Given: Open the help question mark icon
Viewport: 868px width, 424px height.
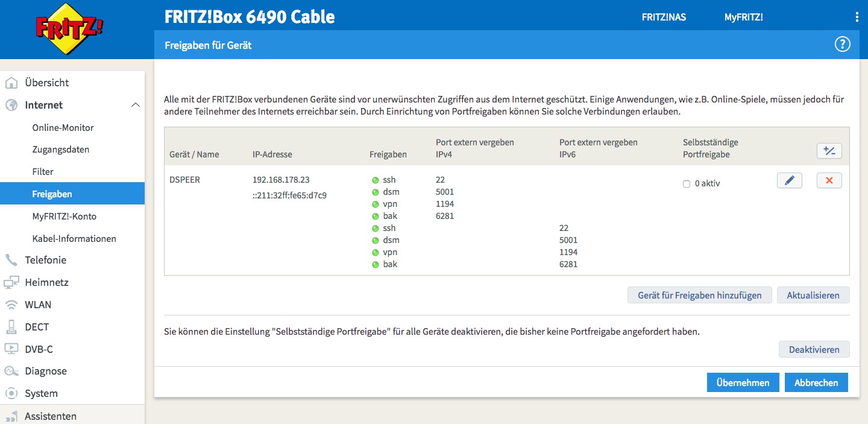Looking at the screenshot, I should click(x=841, y=44).
